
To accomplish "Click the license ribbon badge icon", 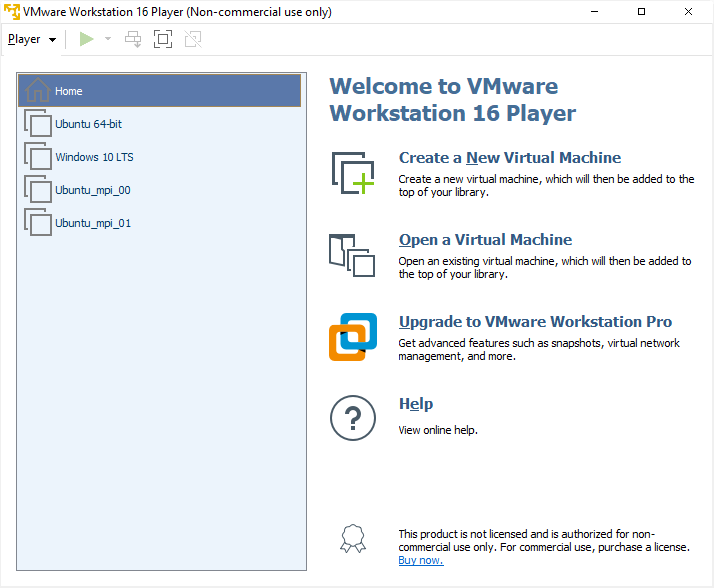I will tap(353, 539).
